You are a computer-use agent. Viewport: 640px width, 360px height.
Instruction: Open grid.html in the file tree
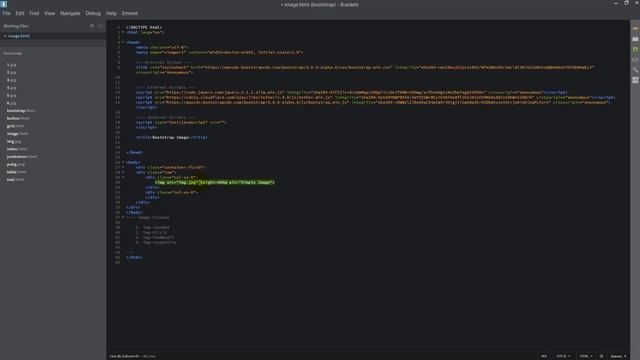(16, 126)
